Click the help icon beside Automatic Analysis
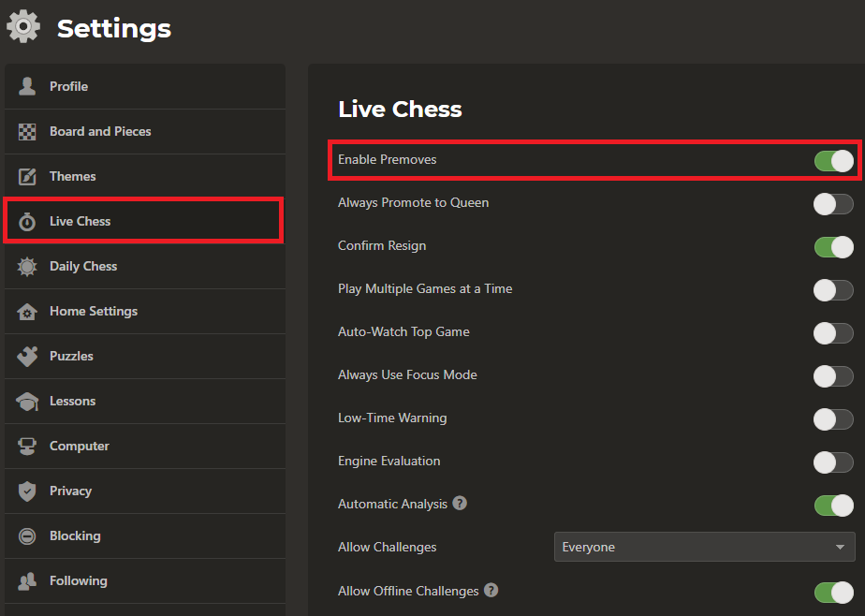Screen dimensions: 865x616 pyautogui.click(x=460, y=504)
